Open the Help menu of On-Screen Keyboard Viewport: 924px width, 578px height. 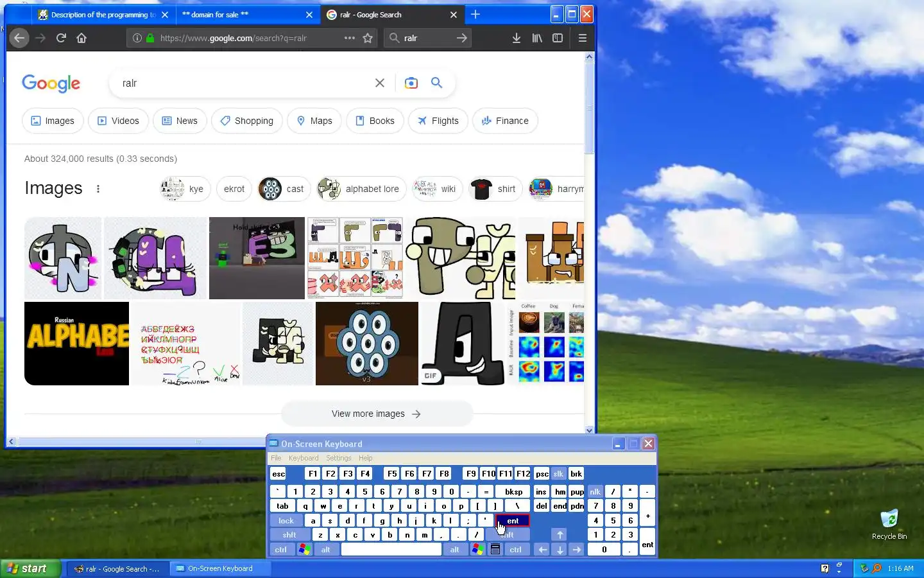click(366, 458)
